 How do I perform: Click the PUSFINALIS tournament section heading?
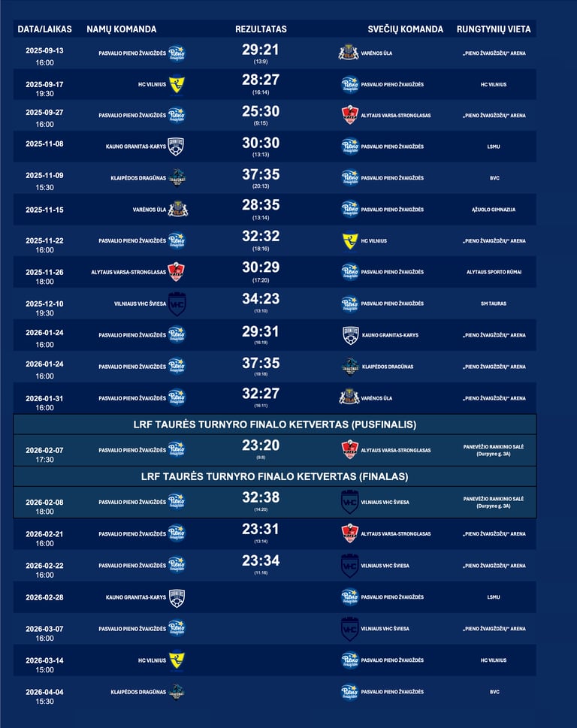click(x=275, y=424)
